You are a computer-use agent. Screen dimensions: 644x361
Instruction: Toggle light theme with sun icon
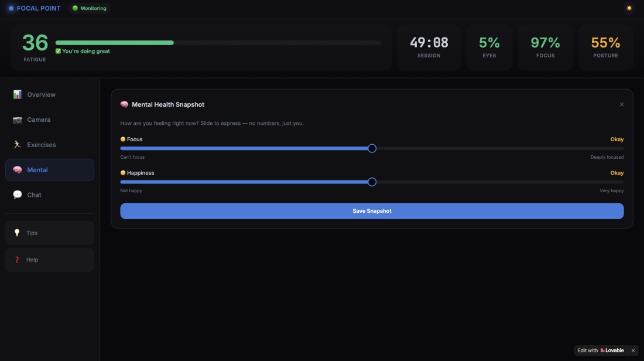point(629,8)
